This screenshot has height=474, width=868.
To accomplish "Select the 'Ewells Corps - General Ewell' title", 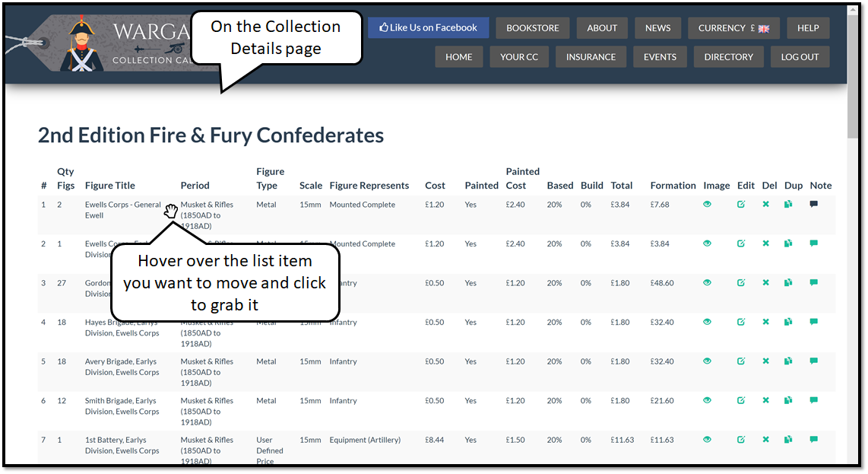I will tap(123, 209).
